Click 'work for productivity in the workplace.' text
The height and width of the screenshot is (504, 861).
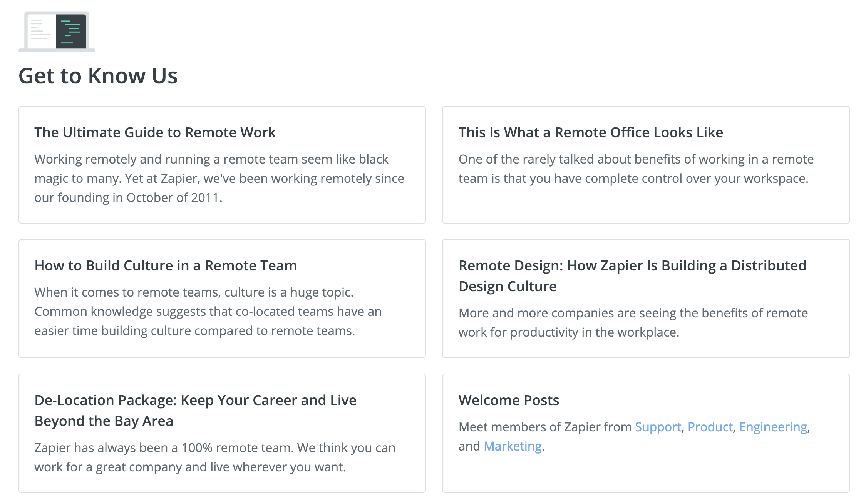[x=569, y=332]
